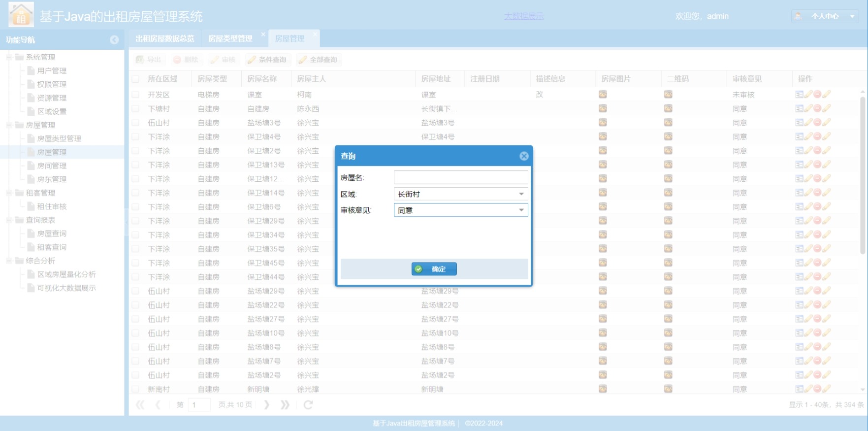The height and width of the screenshot is (431, 868).
Task: Switch to the 出租房屋数据总览 tab
Action: (x=165, y=38)
